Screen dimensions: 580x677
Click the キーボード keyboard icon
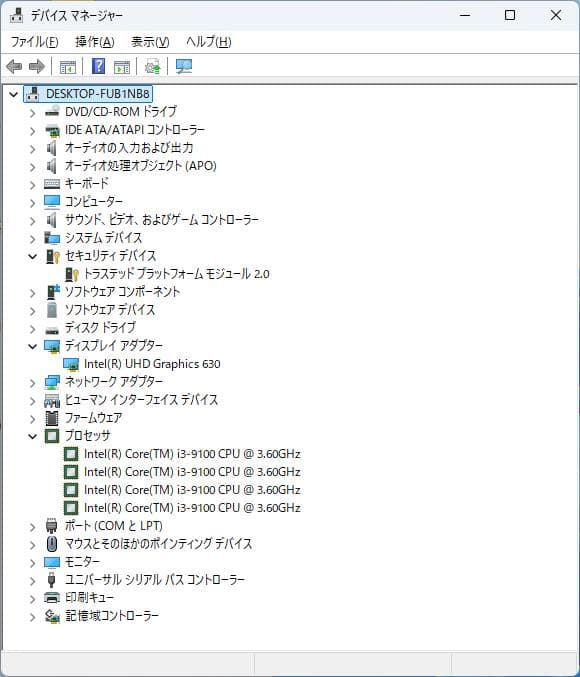click(52, 184)
